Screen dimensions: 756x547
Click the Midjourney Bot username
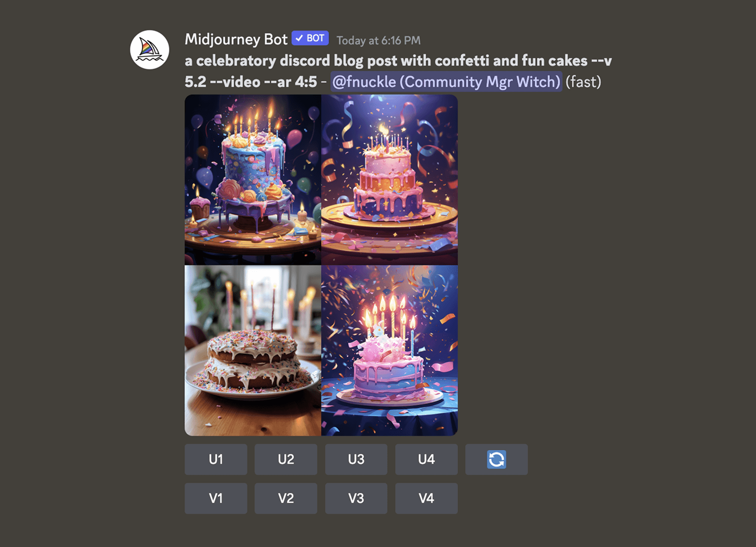[x=236, y=39]
